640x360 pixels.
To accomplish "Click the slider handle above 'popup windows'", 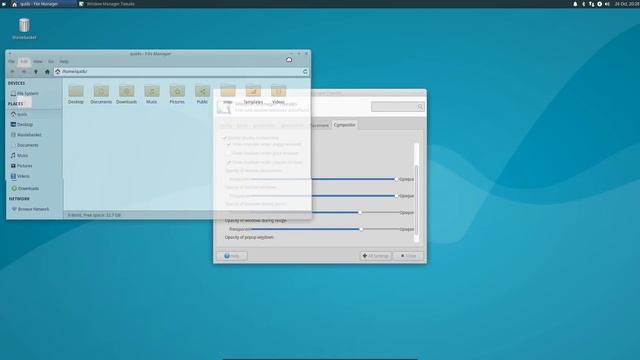I will (361, 229).
